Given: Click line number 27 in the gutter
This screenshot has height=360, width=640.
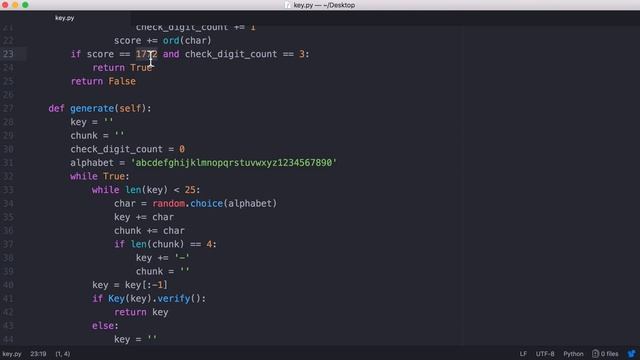Looking at the screenshot, I should point(8,108).
